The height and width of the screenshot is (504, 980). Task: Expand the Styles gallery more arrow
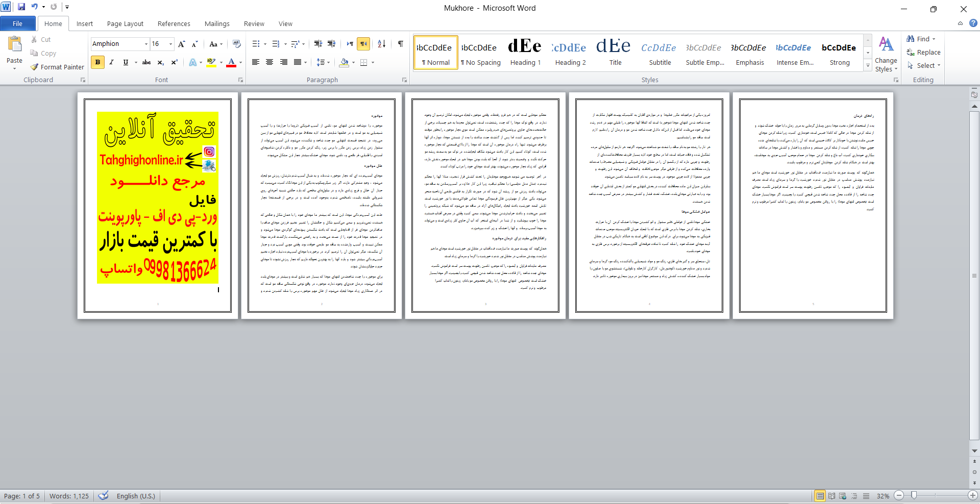tap(868, 65)
